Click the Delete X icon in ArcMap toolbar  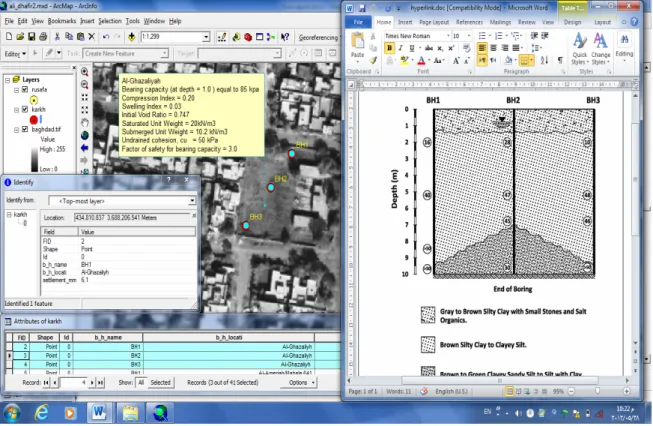92,37
